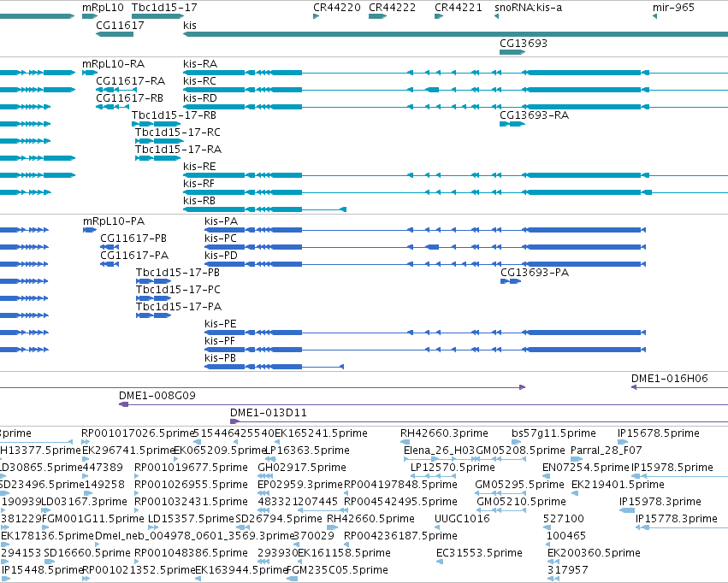Select the Parral_28_F07 EST label

click(607, 450)
